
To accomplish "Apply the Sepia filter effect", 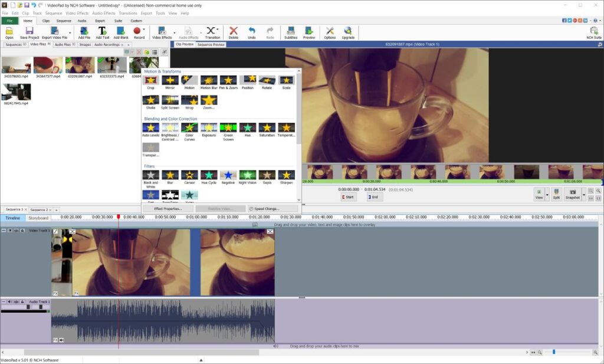I will (266, 175).
